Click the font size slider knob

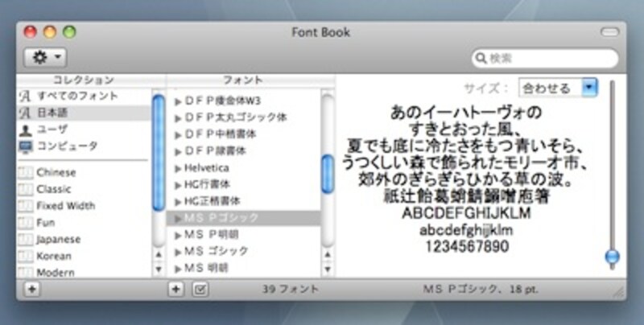[x=613, y=257]
